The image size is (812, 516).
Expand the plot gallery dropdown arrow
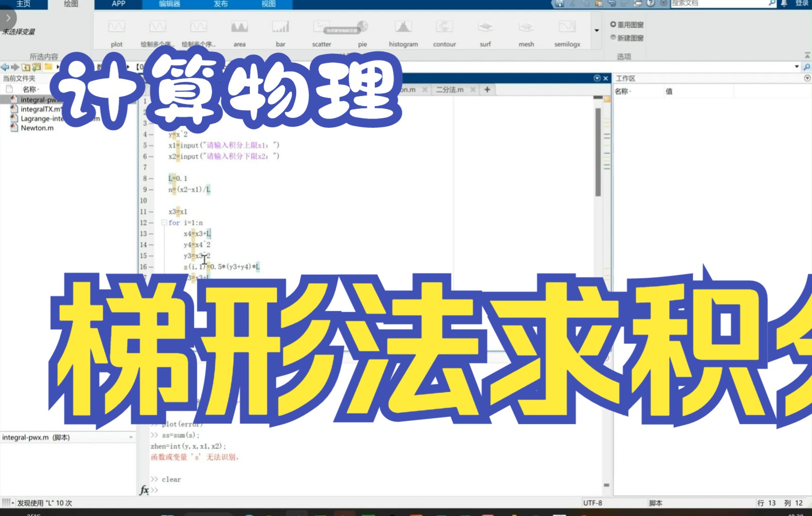tap(597, 31)
